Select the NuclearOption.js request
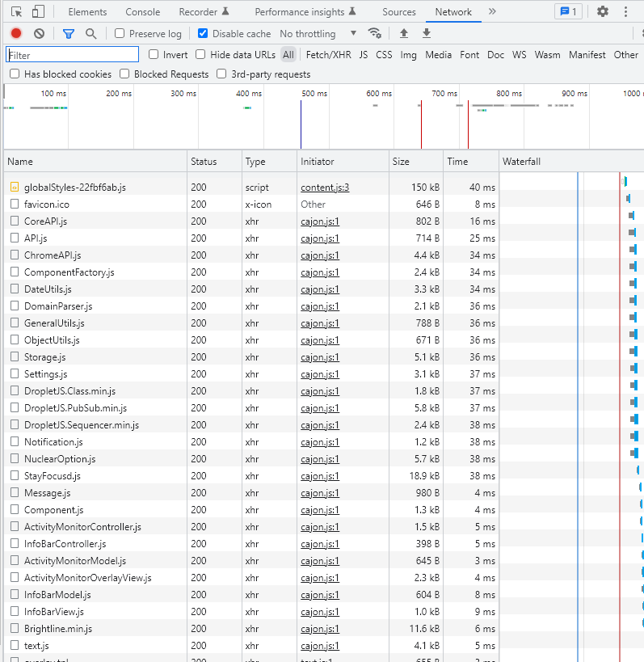The image size is (644, 662). click(x=60, y=459)
